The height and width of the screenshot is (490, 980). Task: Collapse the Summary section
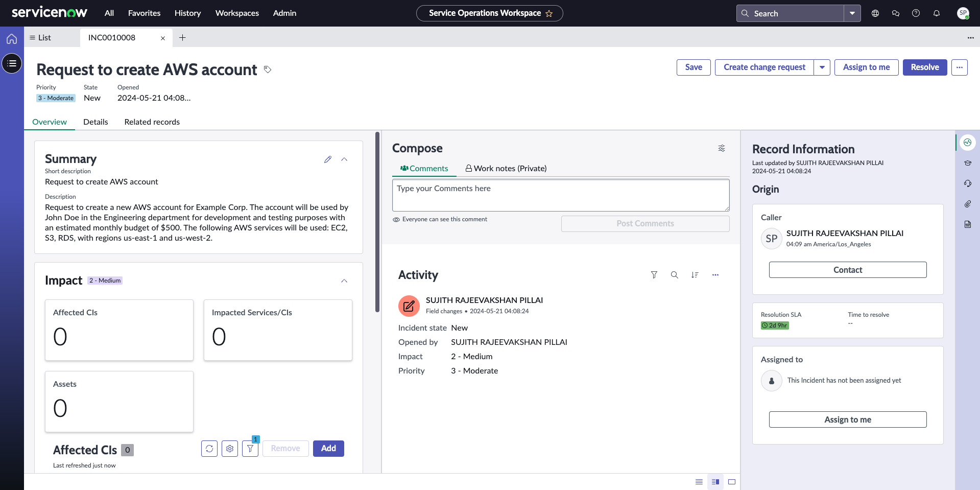click(x=344, y=159)
